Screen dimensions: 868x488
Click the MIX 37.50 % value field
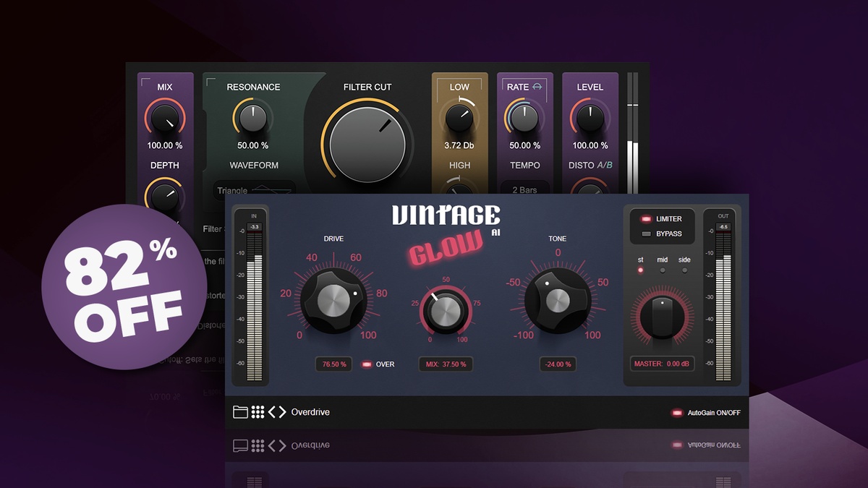click(446, 364)
